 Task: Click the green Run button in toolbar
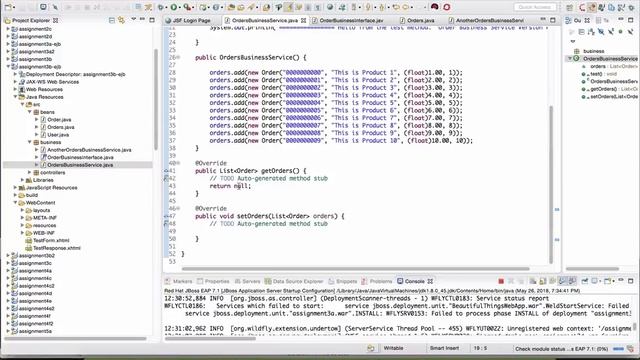click(x=174, y=7)
